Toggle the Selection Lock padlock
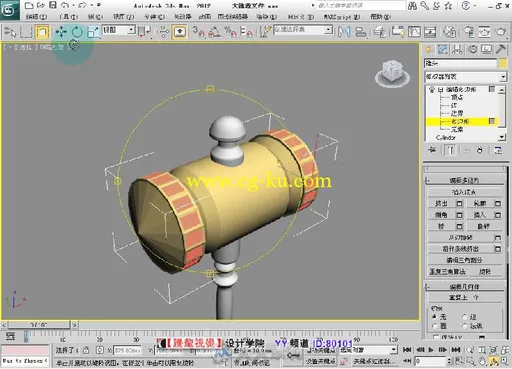512x369 pixels. pyautogui.click(x=86, y=350)
